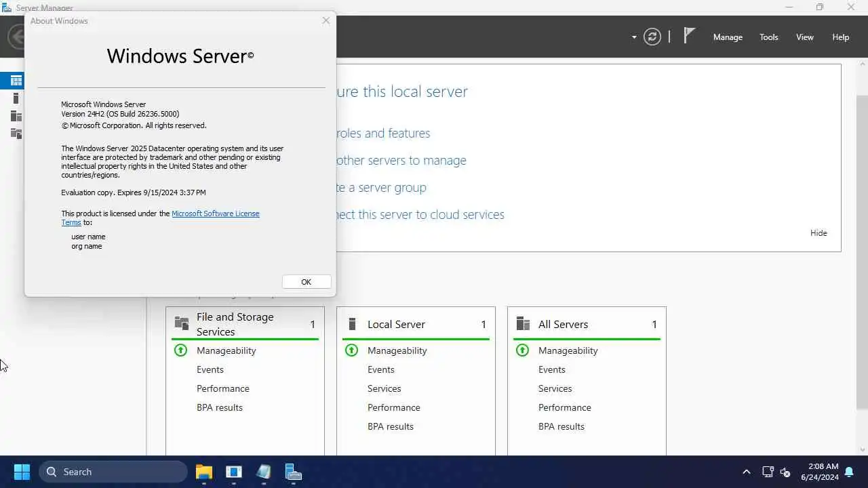The image size is (868, 488).
Task: Show hidden system tray icons
Action: click(x=747, y=472)
